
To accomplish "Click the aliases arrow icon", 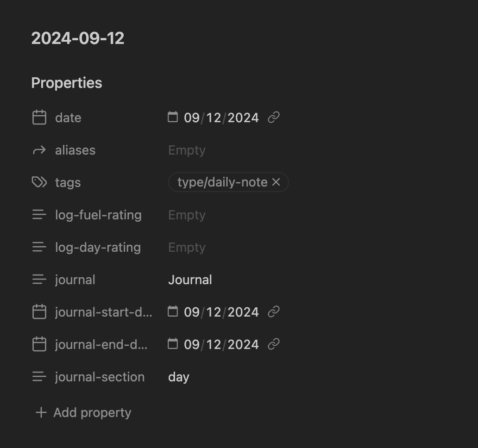I will click(x=39, y=150).
